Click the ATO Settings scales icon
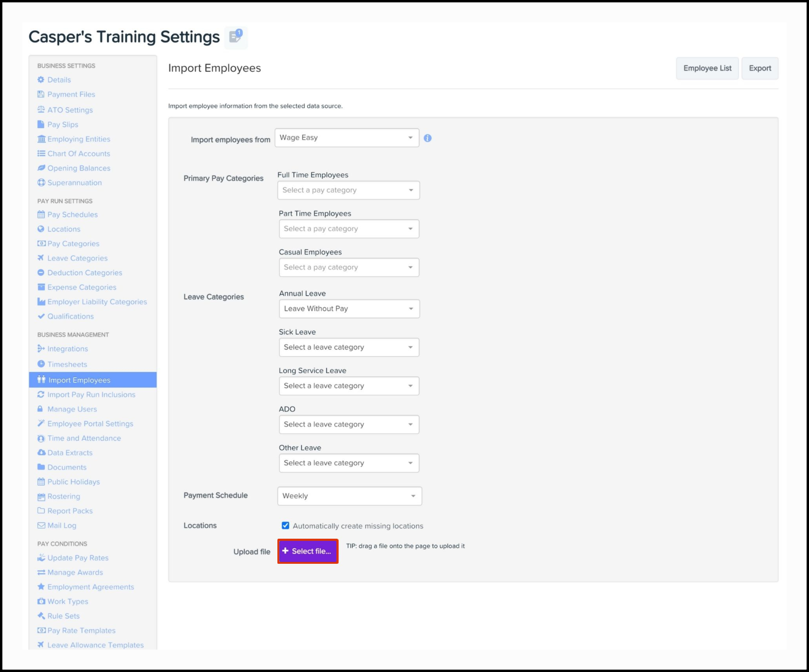 point(41,110)
